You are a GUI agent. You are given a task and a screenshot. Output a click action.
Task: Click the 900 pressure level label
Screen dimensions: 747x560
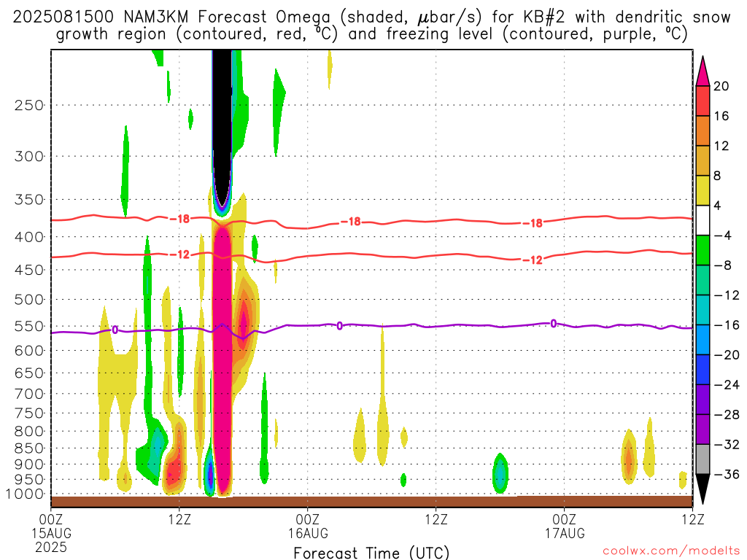(29, 464)
